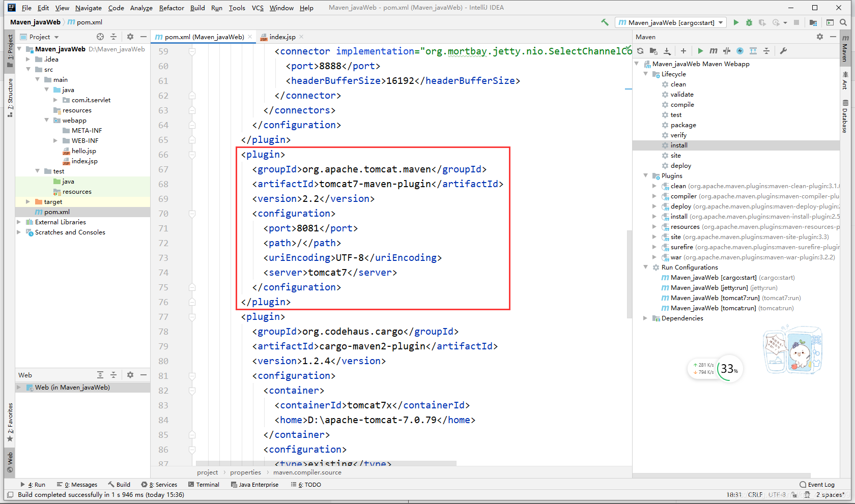
Task: Click the Search Everywhere magnifier icon
Action: point(843,22)
